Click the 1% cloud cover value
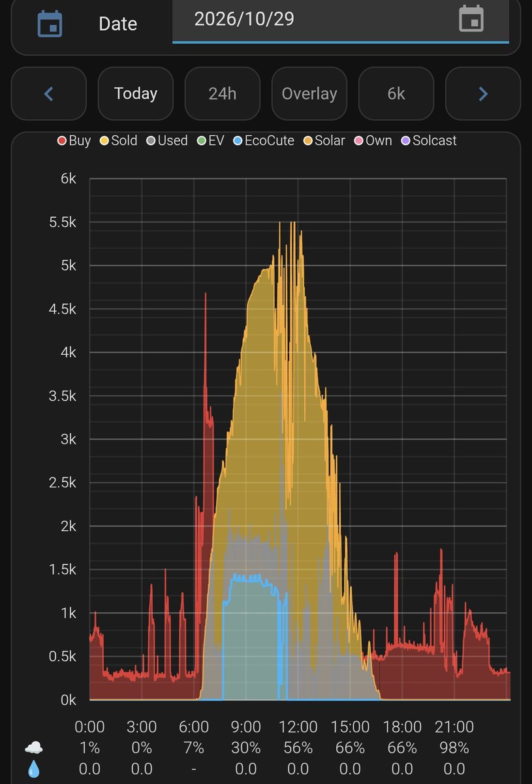This screenshot has width=532, height=784. [x=89, y=748]
